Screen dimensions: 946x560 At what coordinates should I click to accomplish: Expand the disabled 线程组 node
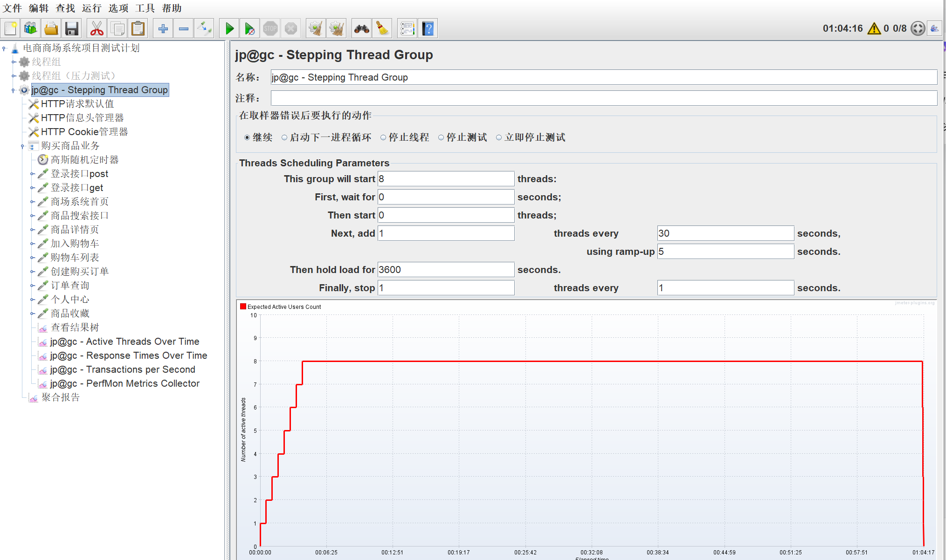pyautogui.click(x=14, y=62)
